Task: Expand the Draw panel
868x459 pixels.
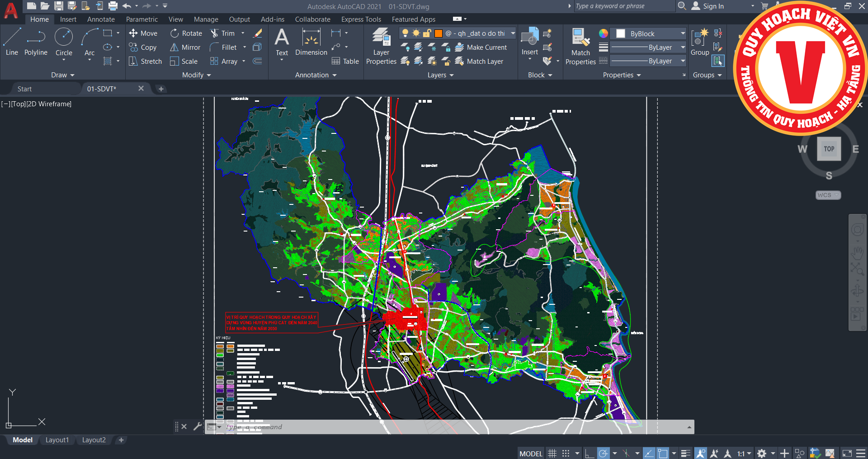Action: tap(62, 75)
